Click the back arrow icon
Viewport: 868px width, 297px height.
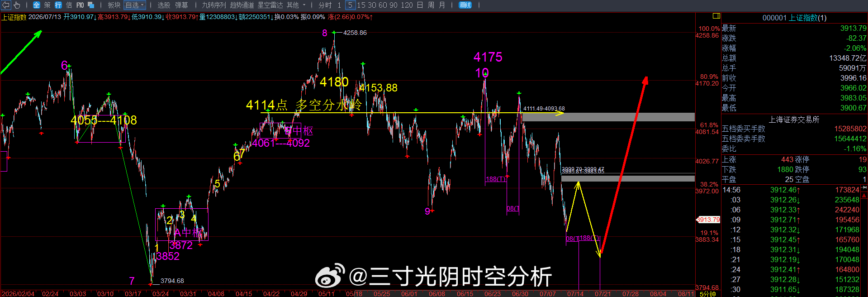click(x=6, y=5)
